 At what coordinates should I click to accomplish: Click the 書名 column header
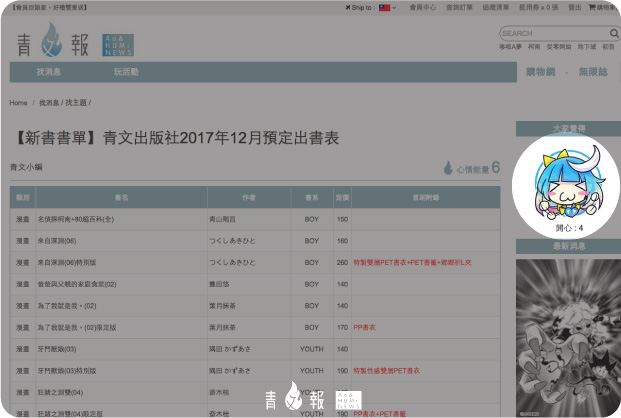122,197
